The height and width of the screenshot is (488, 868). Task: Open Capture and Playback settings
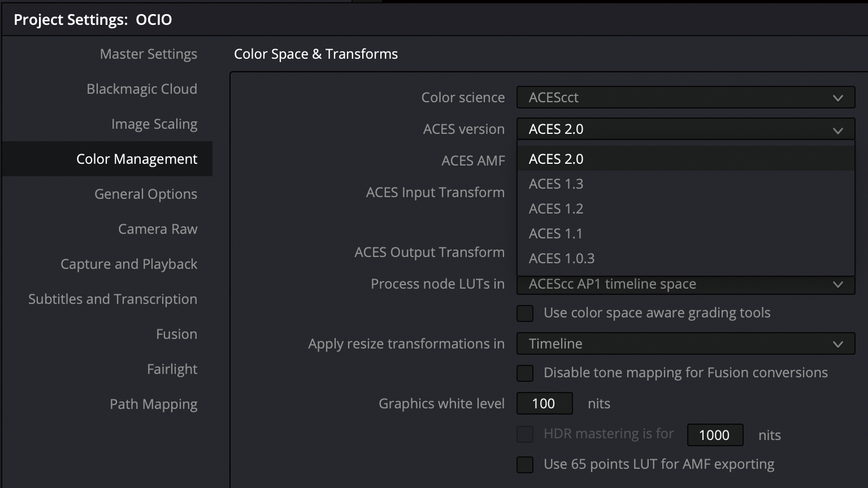pos(129,264)
